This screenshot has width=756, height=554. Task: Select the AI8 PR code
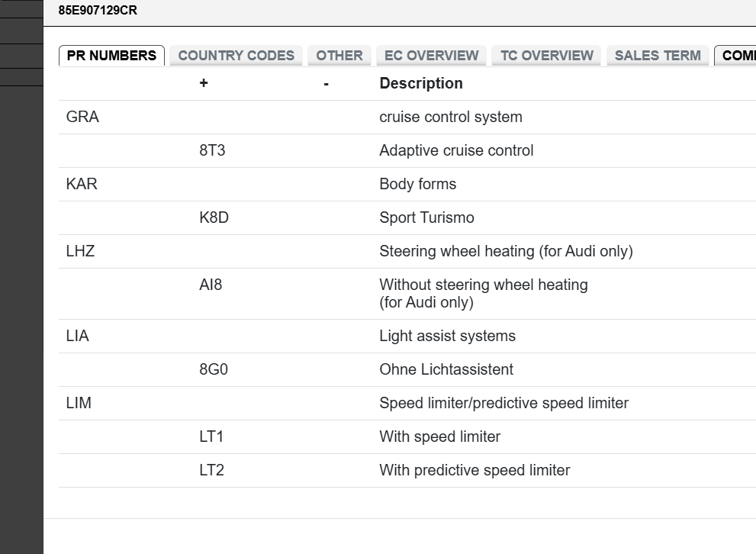click(211, 285)
